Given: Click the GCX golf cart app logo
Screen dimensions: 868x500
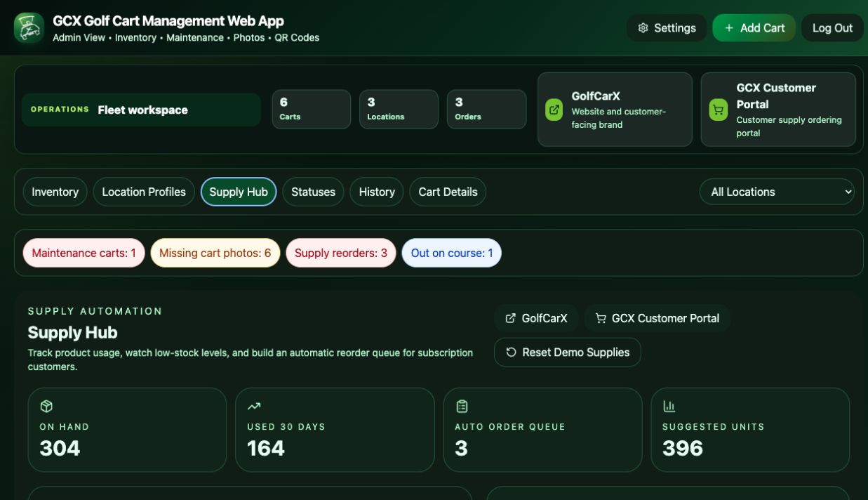Looking at the screenshot, I should pos(29,28).
